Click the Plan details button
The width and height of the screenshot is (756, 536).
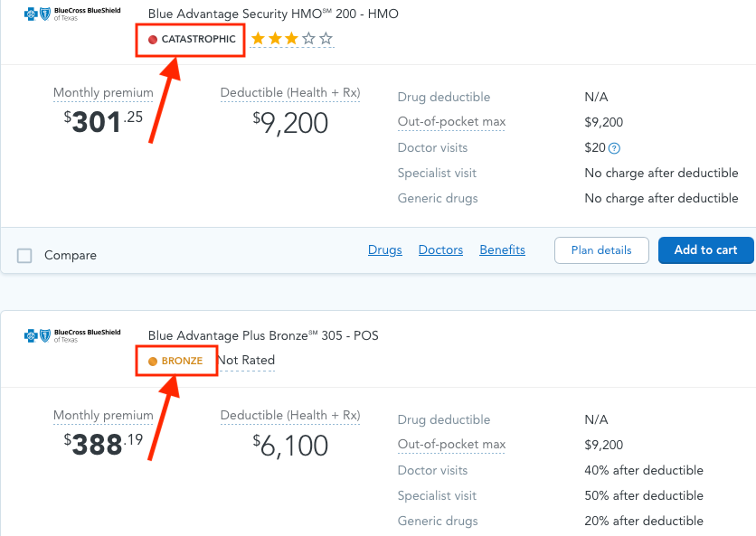point(601,250)
